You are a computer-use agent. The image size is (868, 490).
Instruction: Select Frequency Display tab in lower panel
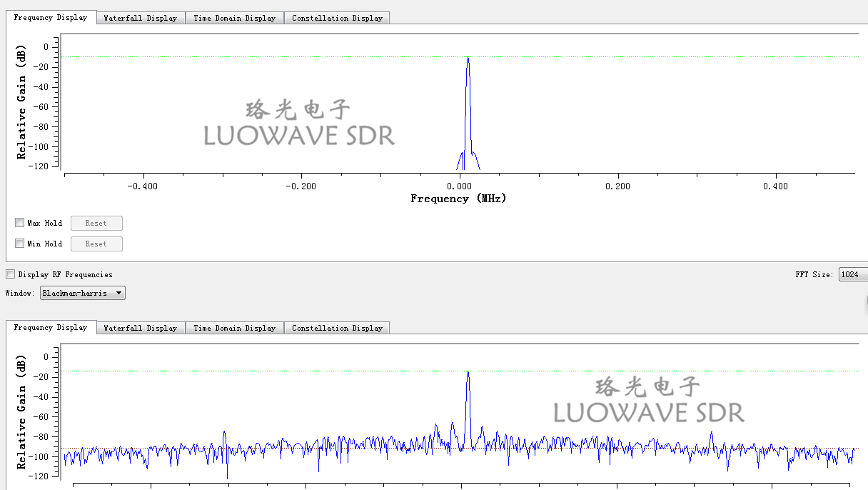(51, 327)
